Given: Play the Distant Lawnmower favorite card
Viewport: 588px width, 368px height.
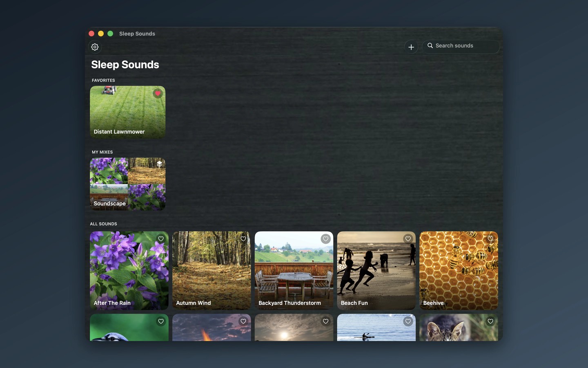Looking at the screenshot, I should pos(127,112).
